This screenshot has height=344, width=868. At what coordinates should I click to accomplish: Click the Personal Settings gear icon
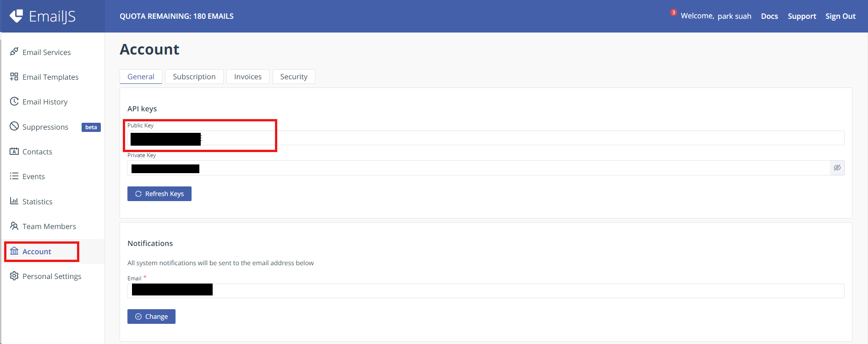click(x=14, y=276)
